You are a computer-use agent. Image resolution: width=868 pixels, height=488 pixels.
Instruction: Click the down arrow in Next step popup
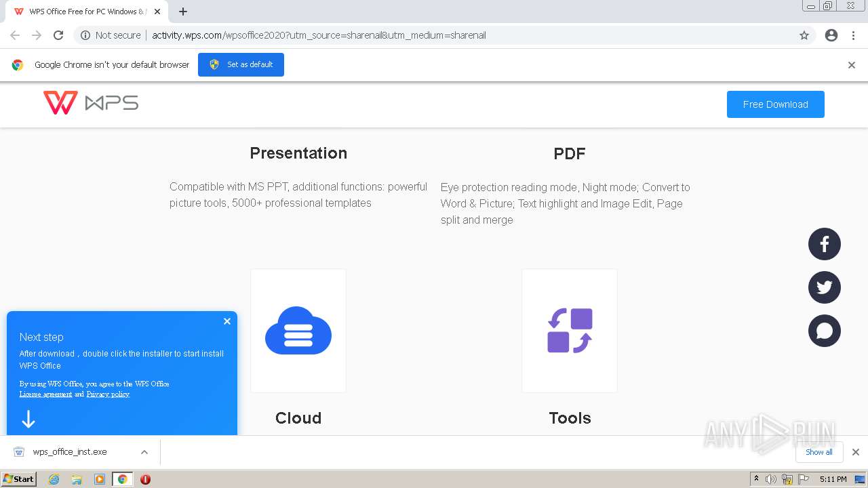tap(28, 420)
